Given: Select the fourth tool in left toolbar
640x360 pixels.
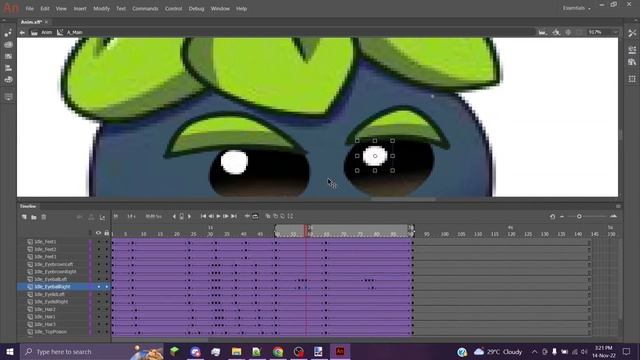Looking at the screenshot, I should (8, 68).
